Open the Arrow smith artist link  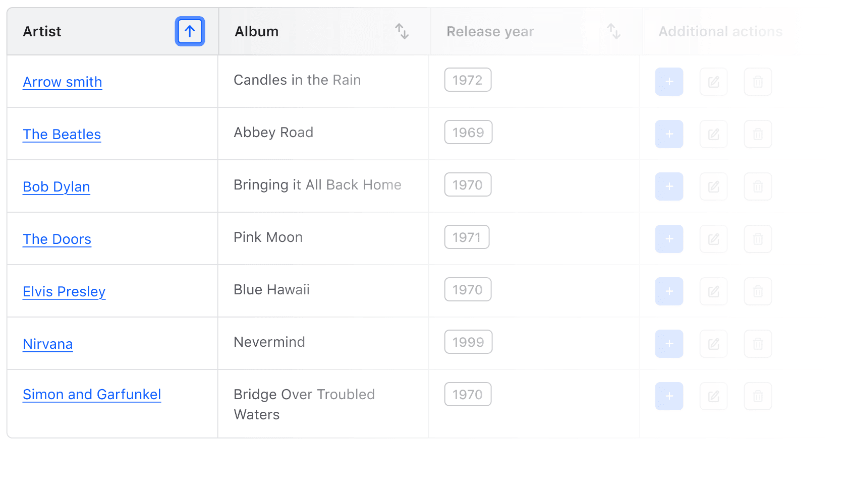click(63, 82)
